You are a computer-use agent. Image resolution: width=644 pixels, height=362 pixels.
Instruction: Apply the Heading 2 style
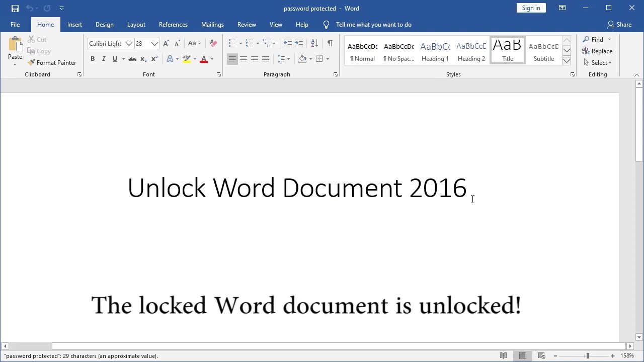pyautogui.click(x=471, y=50)
